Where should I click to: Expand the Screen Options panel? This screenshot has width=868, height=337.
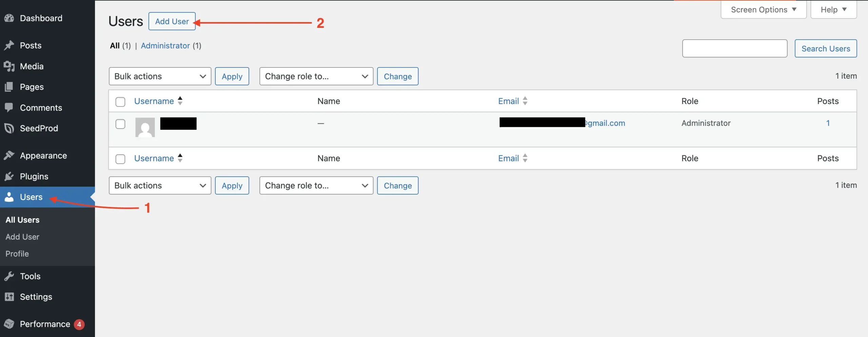763,9
